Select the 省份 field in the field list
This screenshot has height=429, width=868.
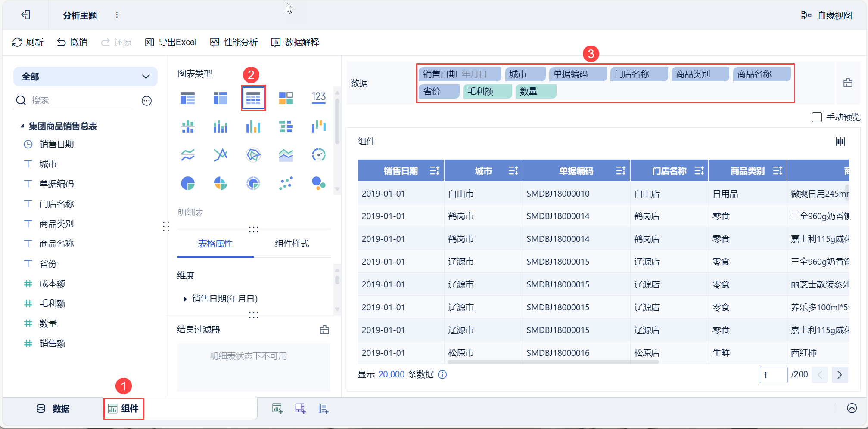click(48, 264)
